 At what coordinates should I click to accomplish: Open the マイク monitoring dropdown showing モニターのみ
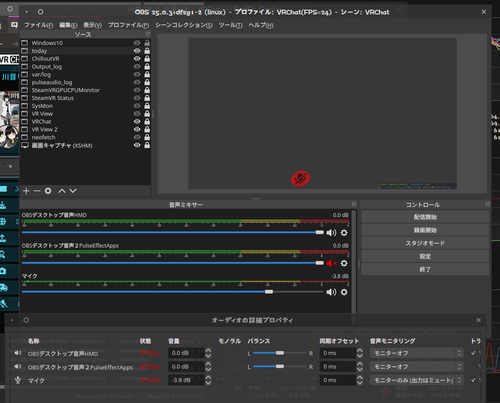416,380
